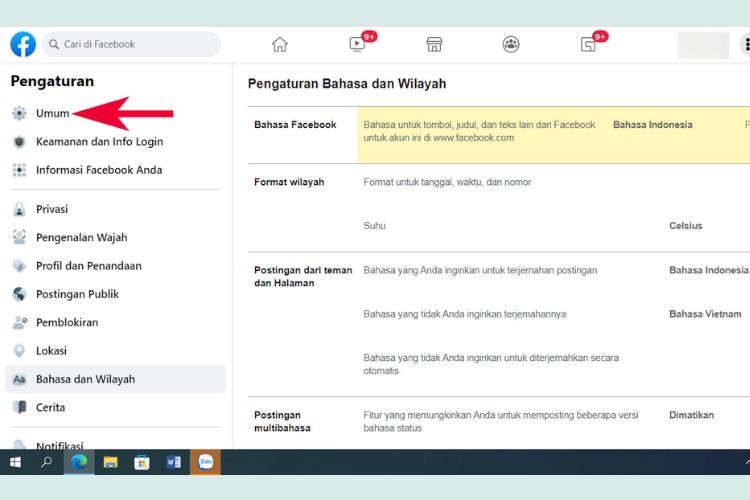This screenshot has height=500, width=750.
Task: Open Pemblokiran settings
Action: [67, 322]
